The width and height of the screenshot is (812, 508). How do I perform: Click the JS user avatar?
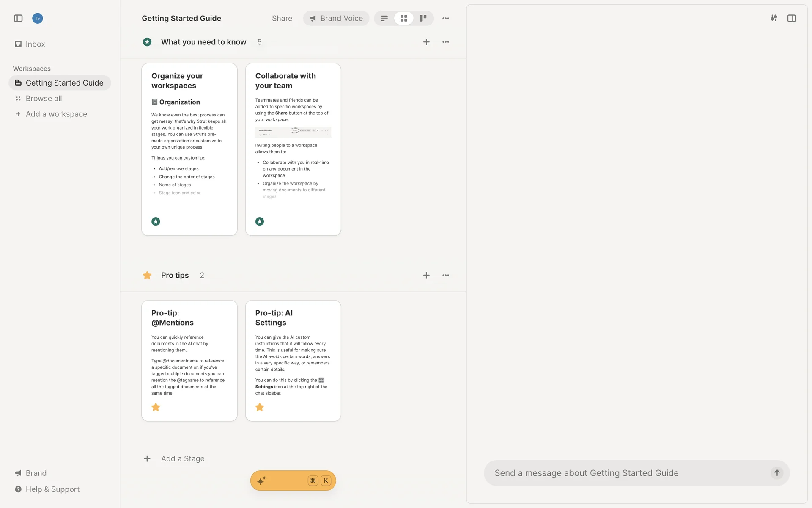pos(38,18)
